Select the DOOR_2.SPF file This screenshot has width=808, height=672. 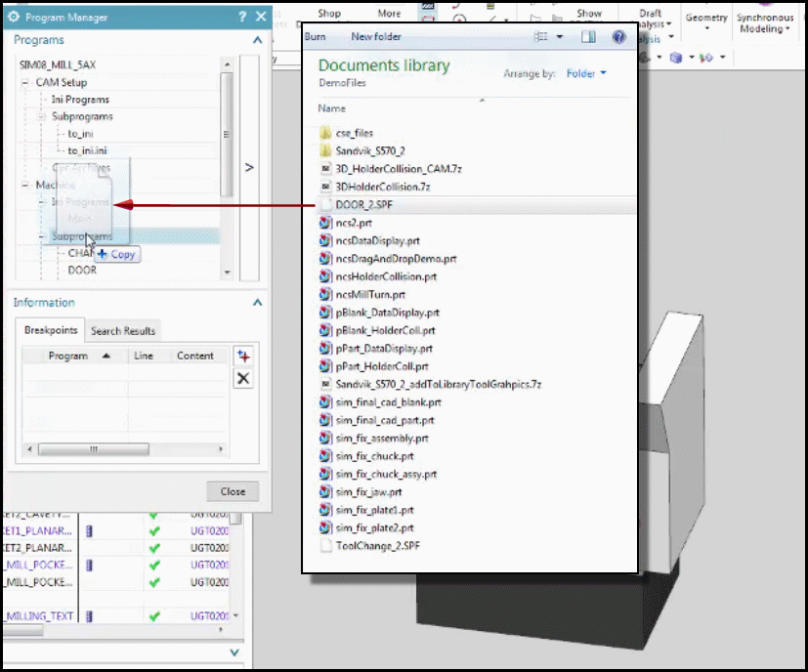click(x=357, y=205)
